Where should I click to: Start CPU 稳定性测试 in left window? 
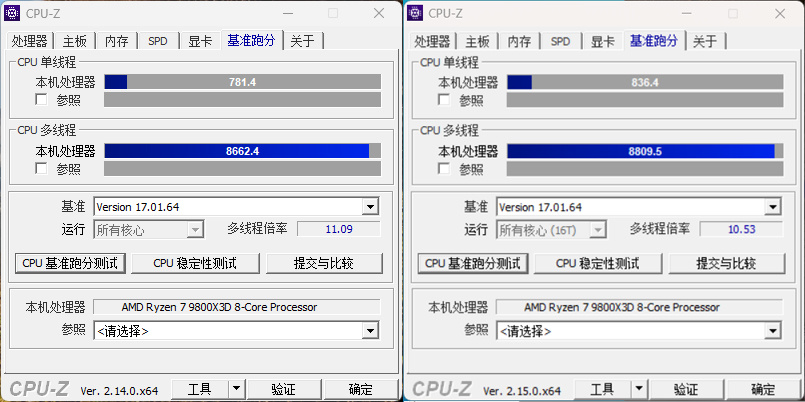(x=195, y=263)
